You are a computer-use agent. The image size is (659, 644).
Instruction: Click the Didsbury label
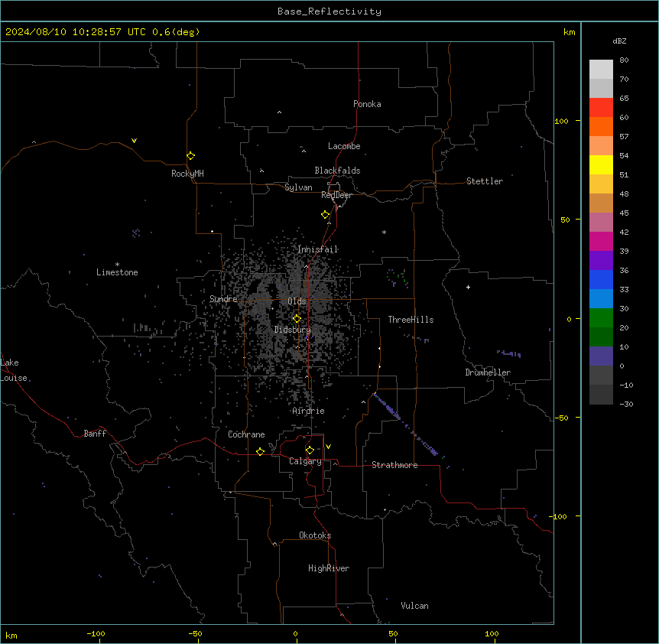point(292,330)
